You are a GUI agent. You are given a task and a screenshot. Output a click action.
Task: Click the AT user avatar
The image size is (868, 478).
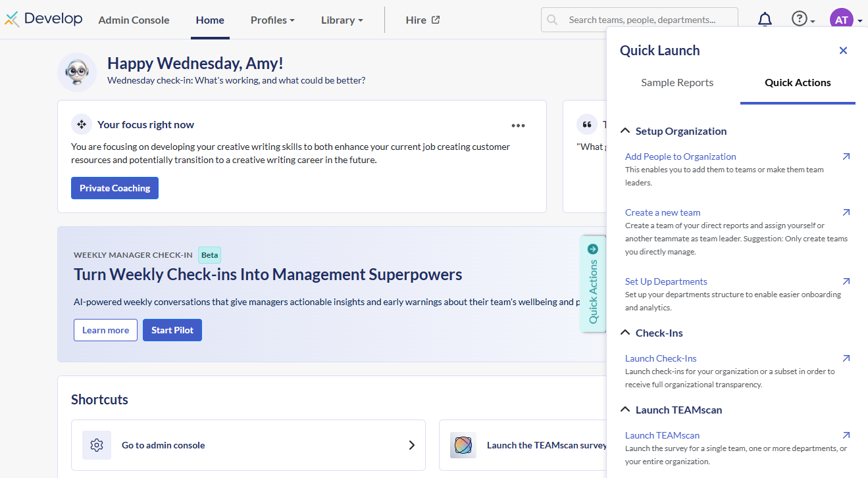[841, 20]
